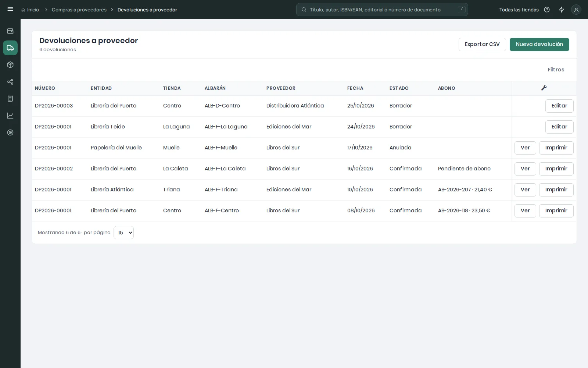Click the ALB-F-La Caleta cell
This screenshot has height=368, width=588.
[225, 169]
